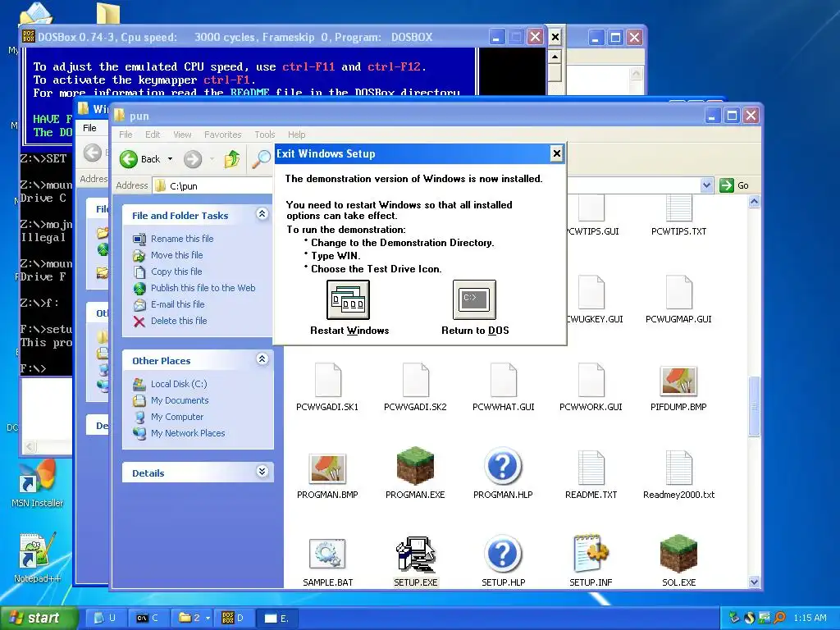Click the Up folder icon in the toolbar
This screenshot has width=840, height=630.
coord(232,159)
